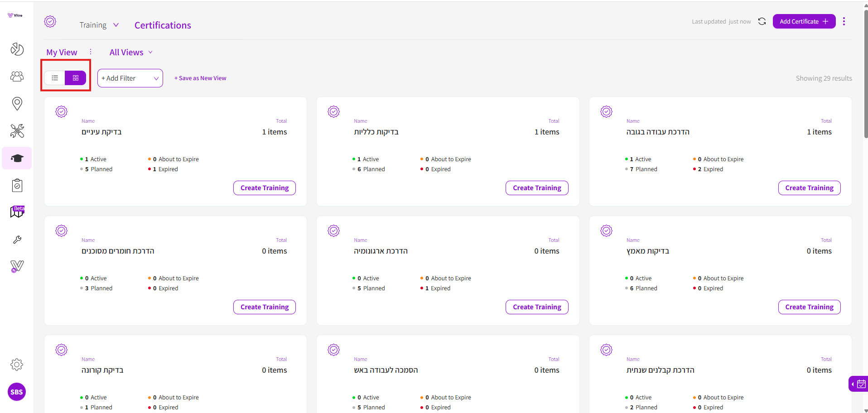Screen dimensions: 868x413
Task: Expand the All Views dropdown
Action: (131, 52)
